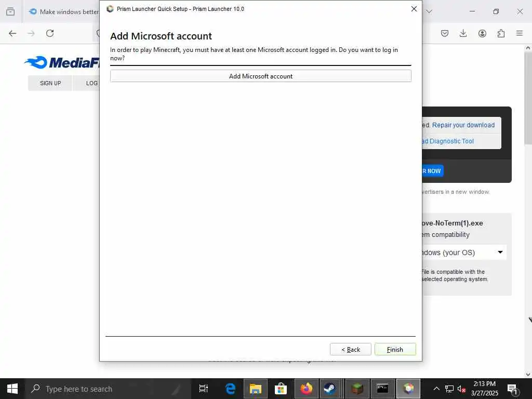Click the Finish button in setup wizard
532x399 pixels.
click(395, 349)
